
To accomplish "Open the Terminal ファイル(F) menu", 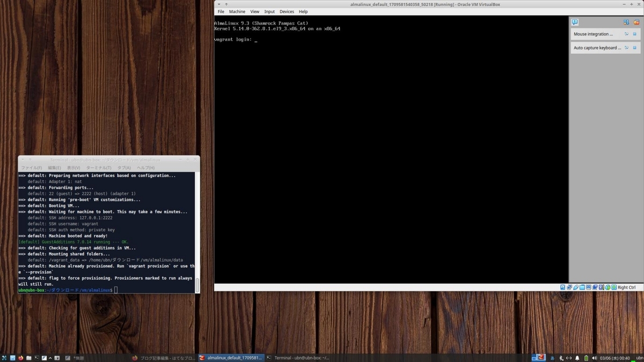I will 31,168.
